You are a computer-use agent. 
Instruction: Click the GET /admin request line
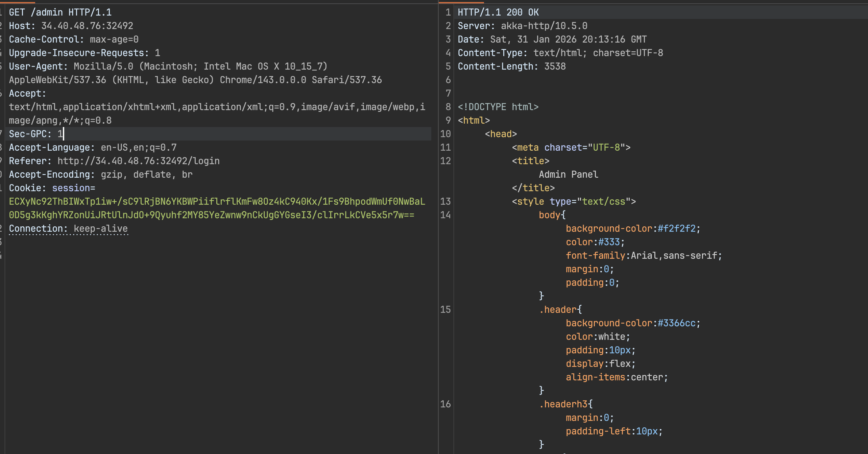click(60, 12)
